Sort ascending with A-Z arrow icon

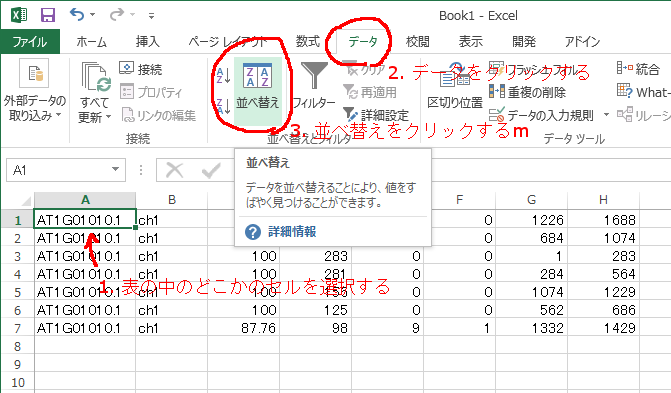(223, 75)
